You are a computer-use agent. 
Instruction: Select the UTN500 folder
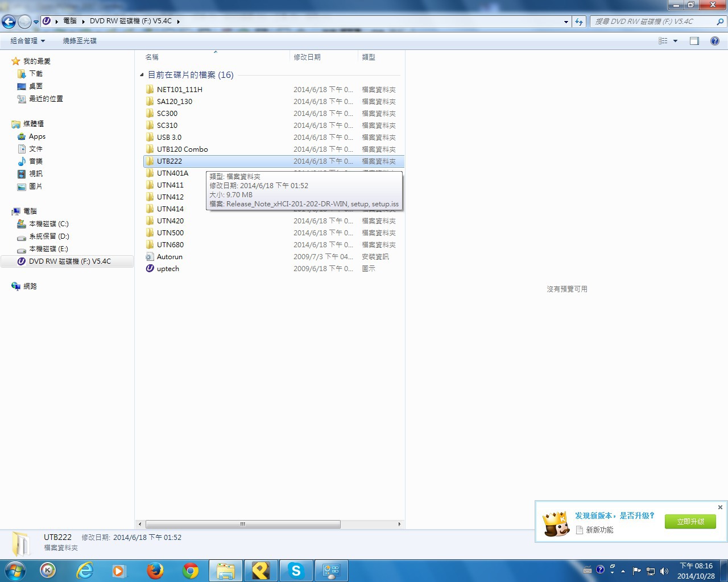point(274,232)
